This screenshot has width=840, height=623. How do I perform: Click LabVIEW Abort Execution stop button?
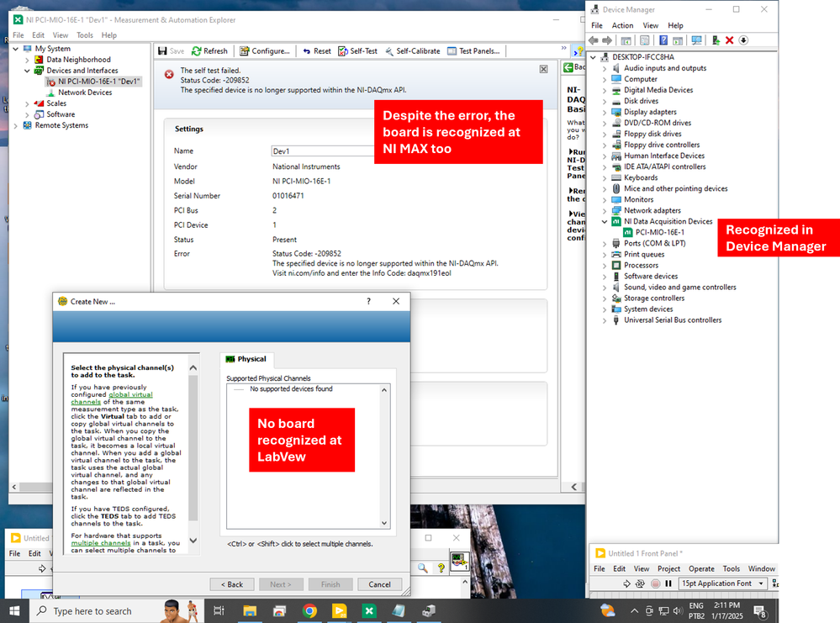point(655,583)
